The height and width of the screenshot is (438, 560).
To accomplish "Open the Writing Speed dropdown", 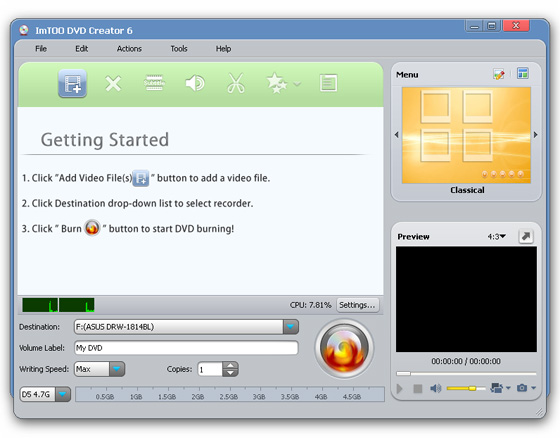I will pyautogui.click(x=117, y=369).
